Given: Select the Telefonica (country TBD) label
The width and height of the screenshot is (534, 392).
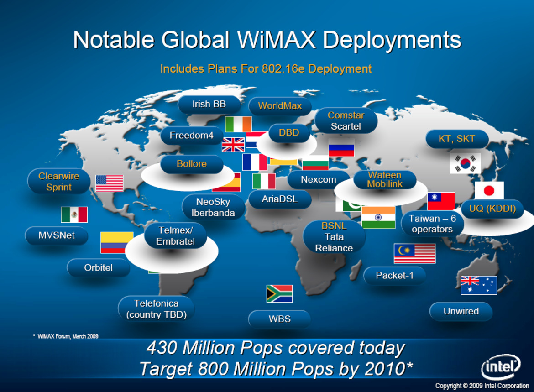Looking at the screenshot, I should click(156, 309).
